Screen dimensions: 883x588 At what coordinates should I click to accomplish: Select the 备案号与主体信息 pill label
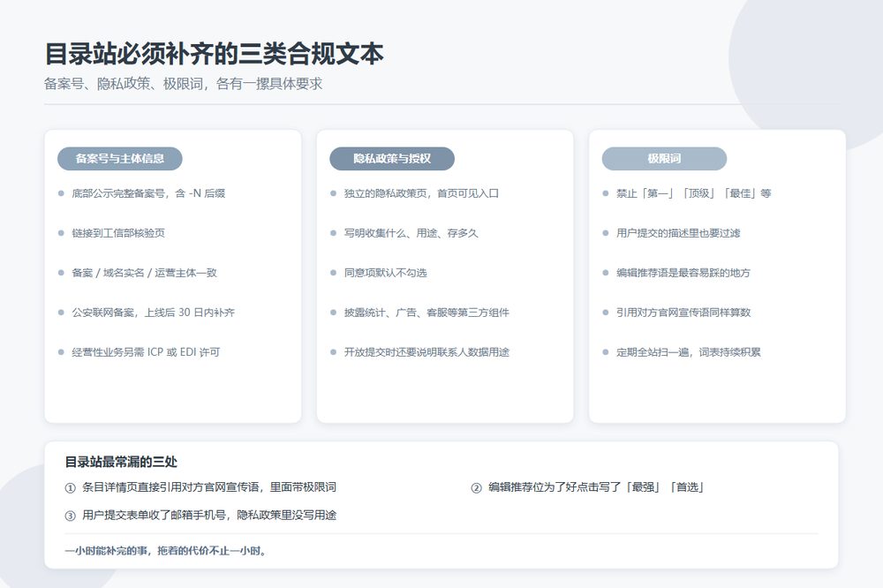click(120, 159)
